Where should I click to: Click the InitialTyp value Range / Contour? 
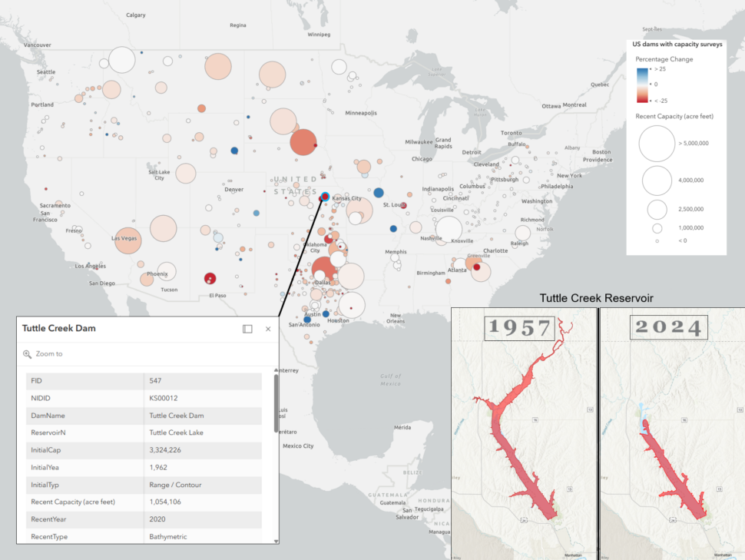[175, 485]
